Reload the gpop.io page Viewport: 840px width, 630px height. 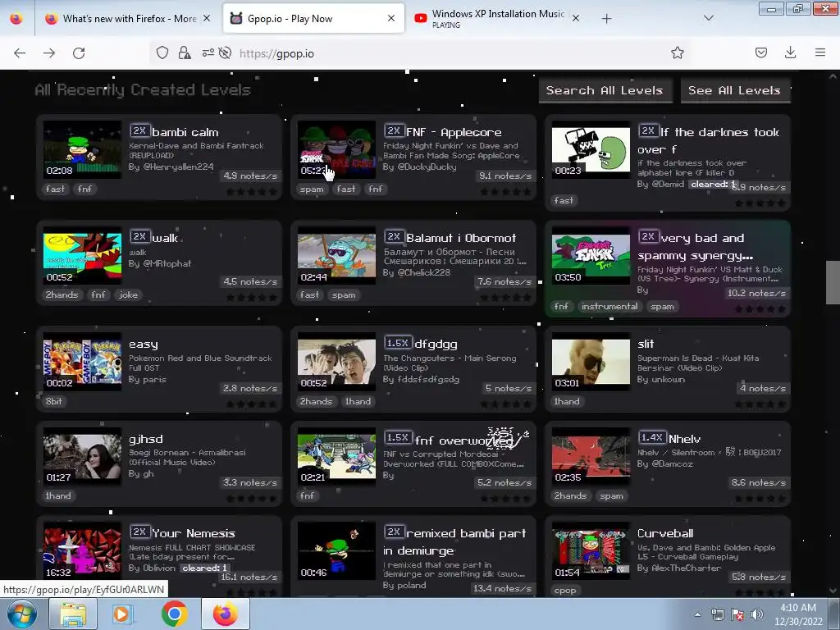pyautogui.click(x=79, y=53)
